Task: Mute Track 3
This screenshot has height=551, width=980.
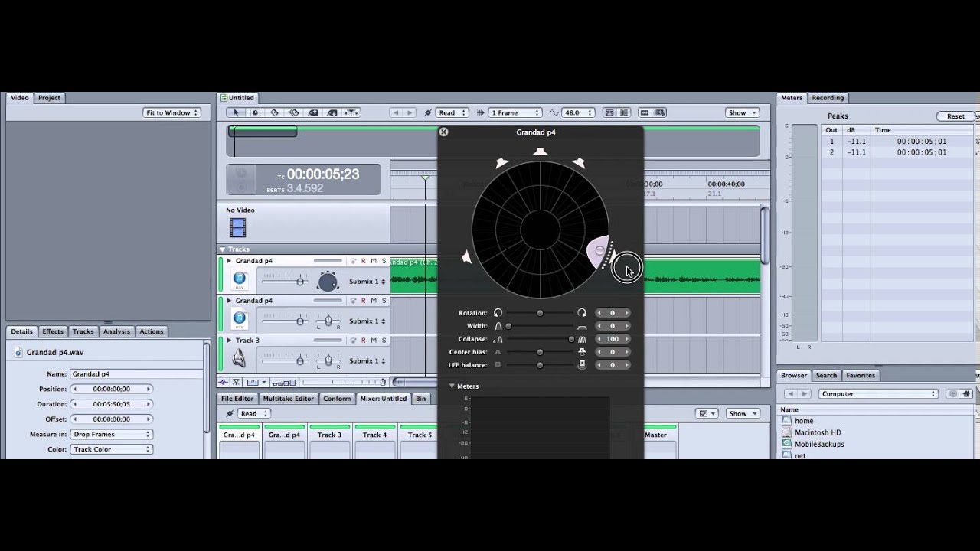Action: pos(374,341)
